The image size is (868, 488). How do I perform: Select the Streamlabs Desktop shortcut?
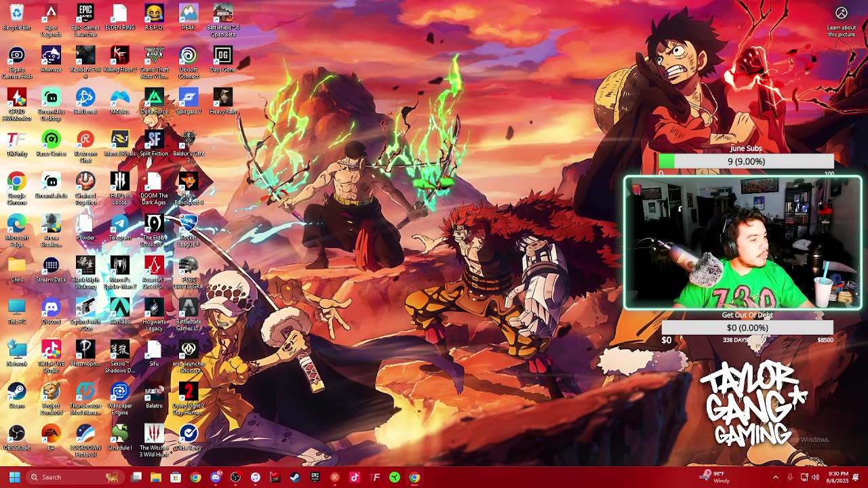(x=51, y=104)
